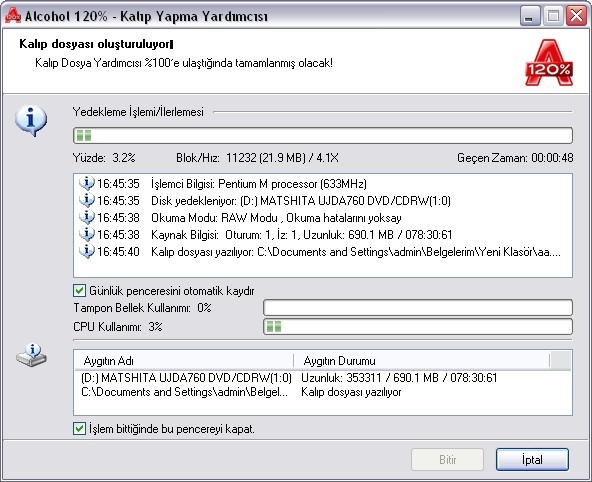Click the Blok/Hız: 11232 (21.9 MB) / 4.1X text
The height and width of the screenshot is (482, 592).
click(x=257, y=157)
